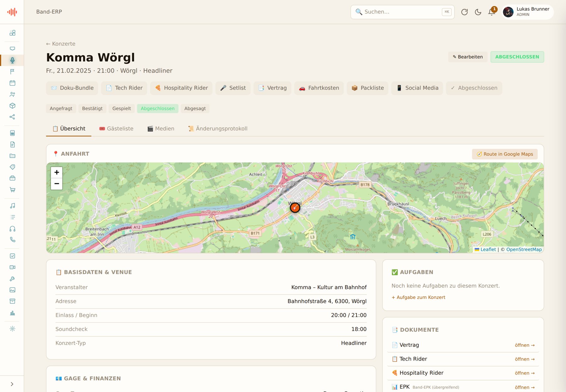Select the bar chart sidebar icon
Image resolution: width=566 pixels, height=392 pixels.
tap(12, 313)
